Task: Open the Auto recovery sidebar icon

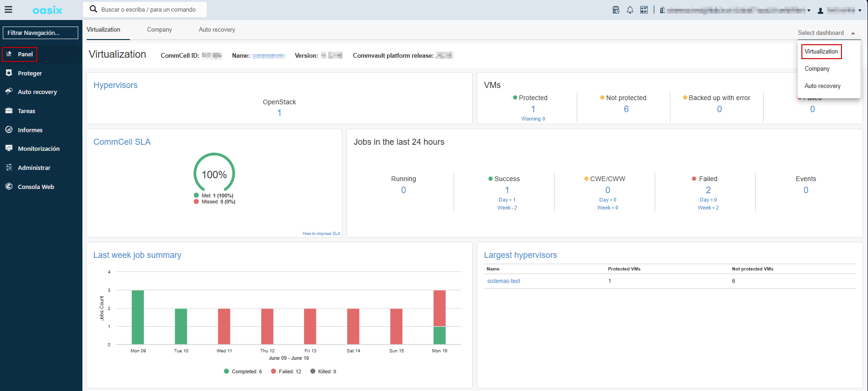Action: tap(9, 92)
